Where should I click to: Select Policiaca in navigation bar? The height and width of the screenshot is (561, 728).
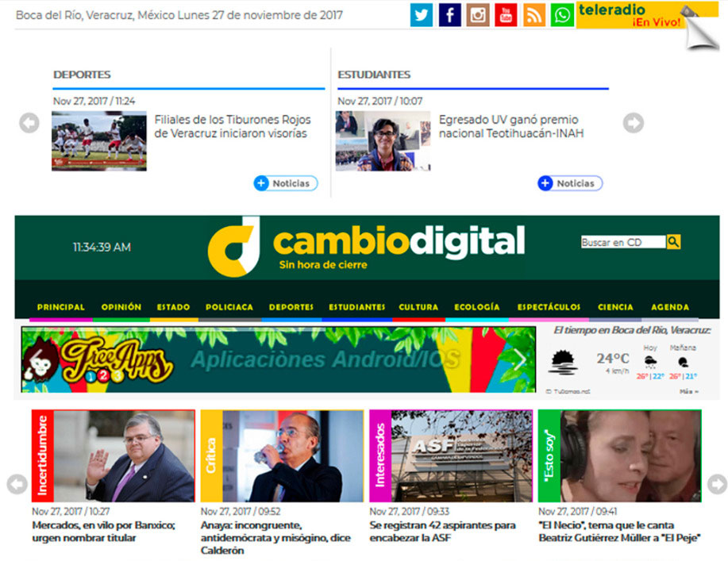229,307
